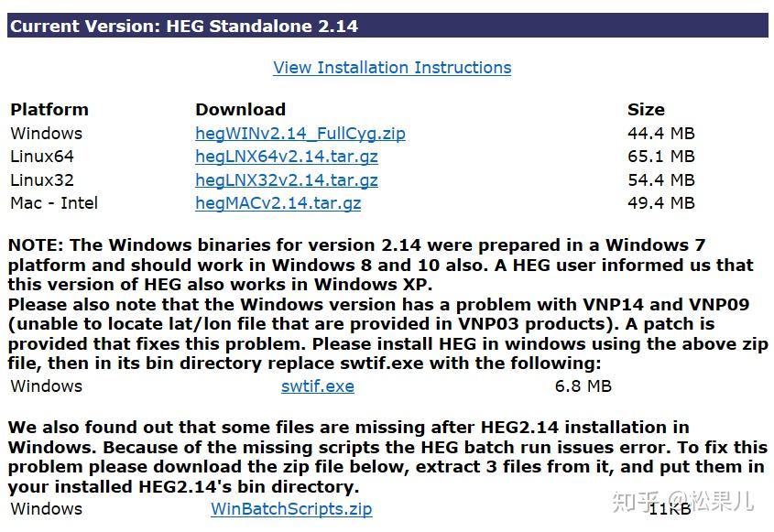Click the 6.8 MB size beside swtif.exe
The width and height of the screenshot is (774, 532).
coord(583,385)
